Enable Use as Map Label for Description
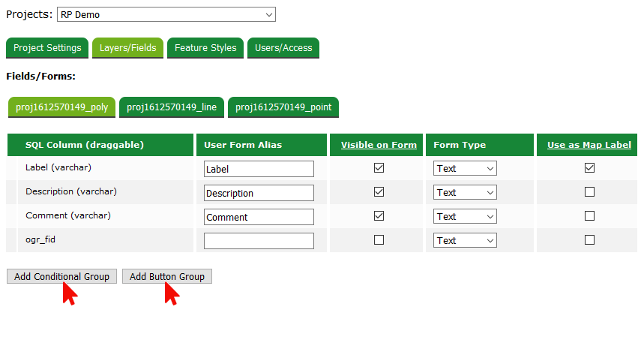644x340 pixels. point(589,192)
